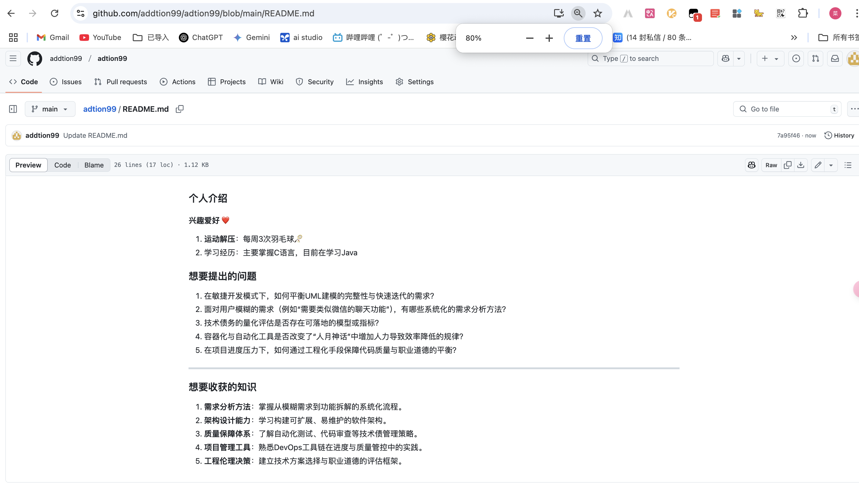This screenshot has width=859, height=504.
Task: Expand the file tree side panel
Action: coord(13,109)
